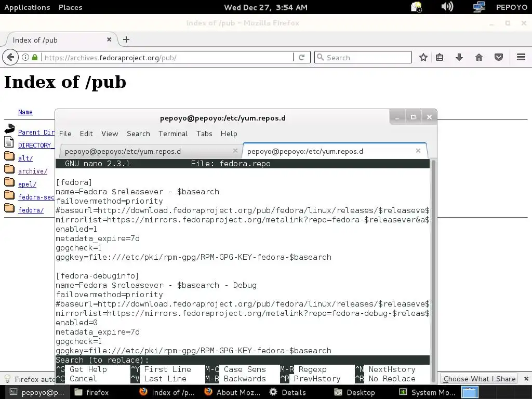Open the fedora/ directory link
532x399 pixels.
click(x=31, y=210)
